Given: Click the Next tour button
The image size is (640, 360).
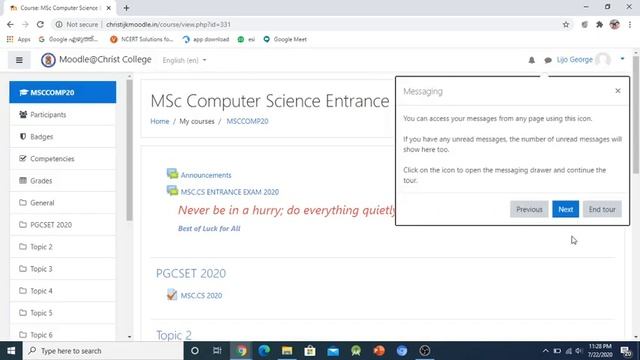Looking at the screenshot, I should [565, 209].
